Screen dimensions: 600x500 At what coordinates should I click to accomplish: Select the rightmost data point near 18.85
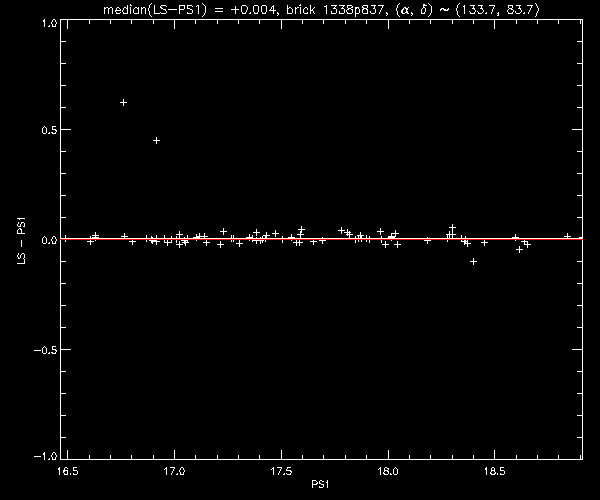(567, 236)
